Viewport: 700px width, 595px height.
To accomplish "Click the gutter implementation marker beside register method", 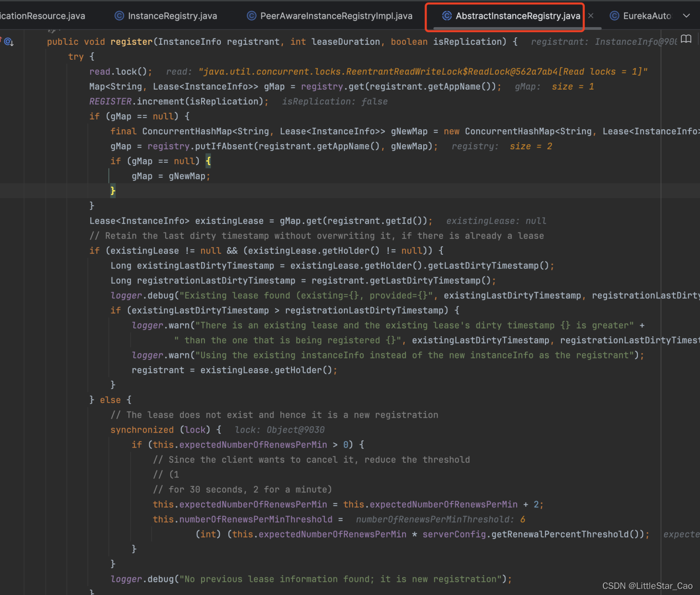I will click(8, 42).
